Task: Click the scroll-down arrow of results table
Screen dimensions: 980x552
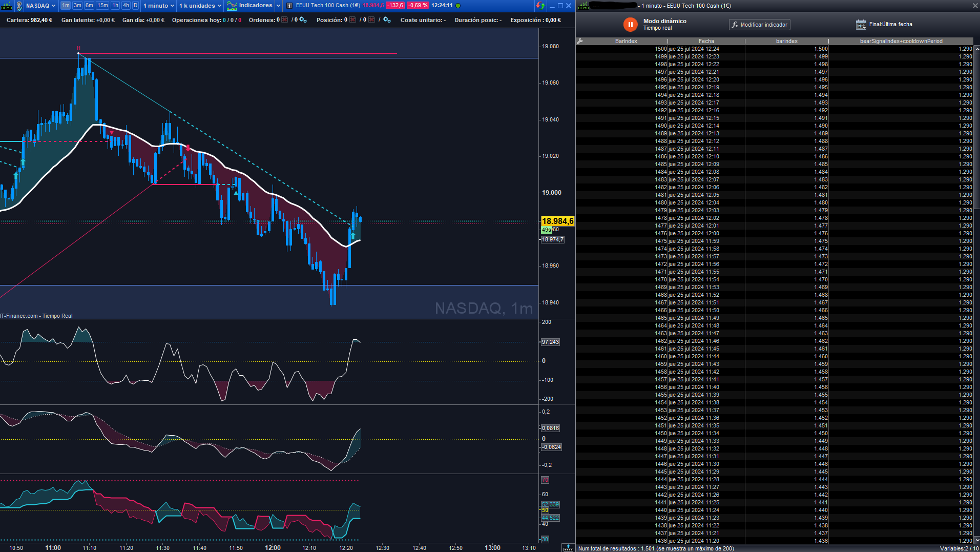Action: (976, 540)
